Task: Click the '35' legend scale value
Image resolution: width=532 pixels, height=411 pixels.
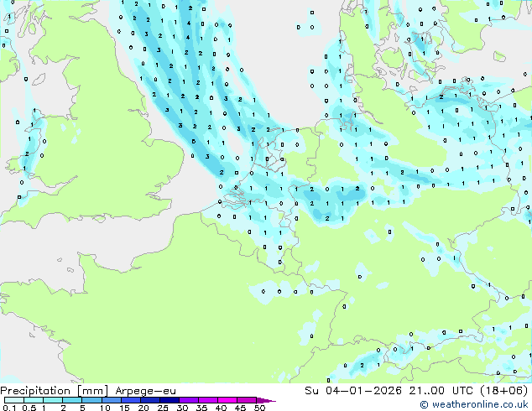Action: point(201,408)
